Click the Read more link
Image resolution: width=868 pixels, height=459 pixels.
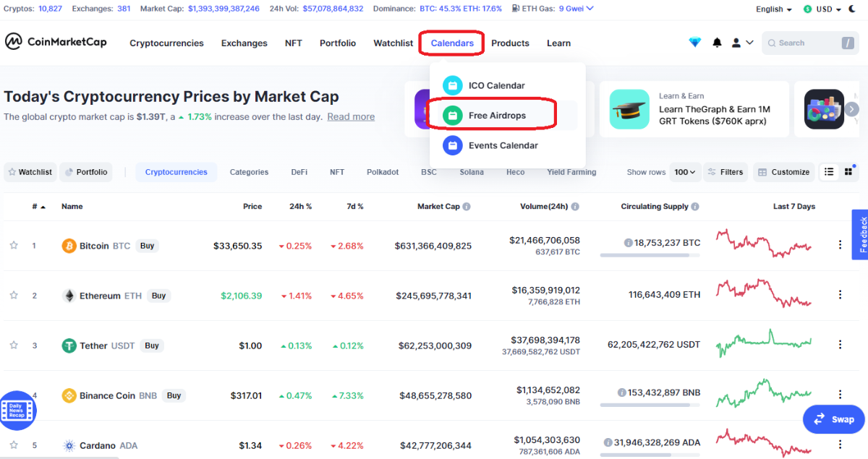pyautogui.click(x=351, y=116)
